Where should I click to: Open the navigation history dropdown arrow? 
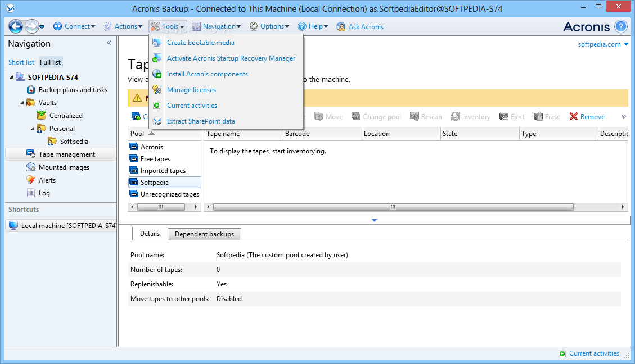click(x=42, y=27)
